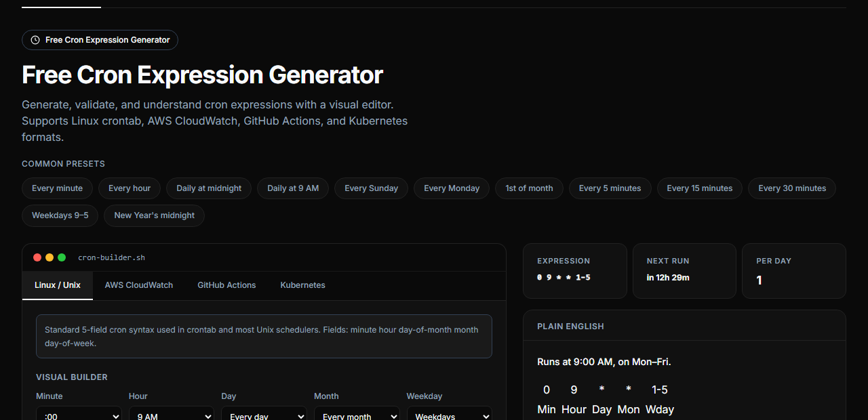Click the cron-builder.sh file name

click(x=112, y=257)
